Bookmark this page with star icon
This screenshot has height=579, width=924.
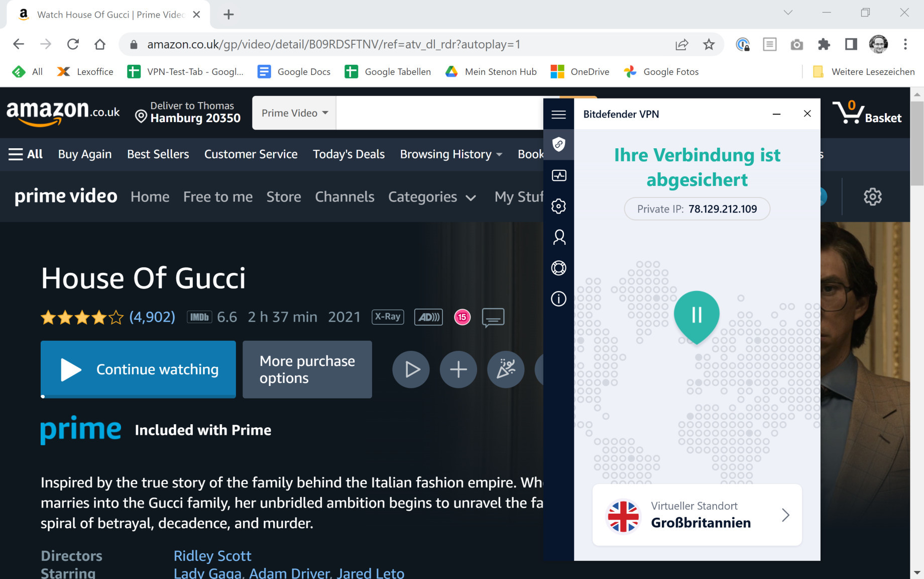pyautogui.click(x=709, y=45)
